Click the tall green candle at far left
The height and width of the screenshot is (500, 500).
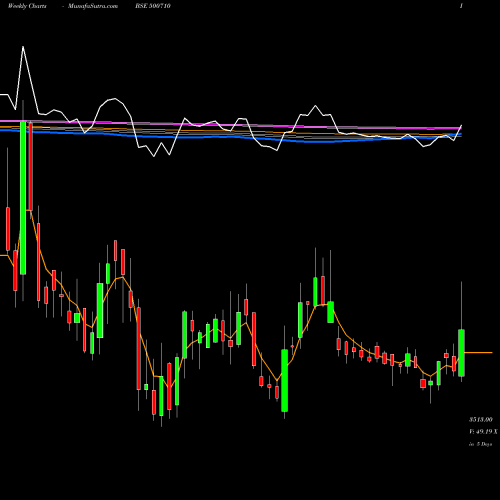[23, 198]
